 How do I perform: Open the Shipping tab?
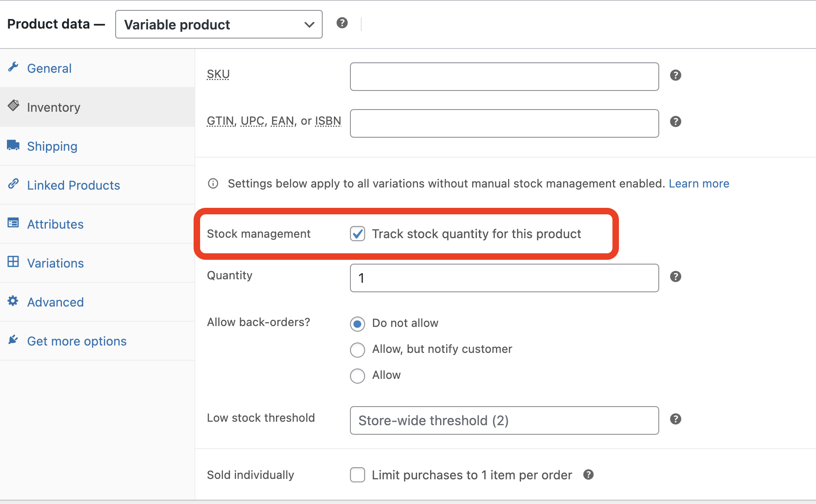[52, 146]
